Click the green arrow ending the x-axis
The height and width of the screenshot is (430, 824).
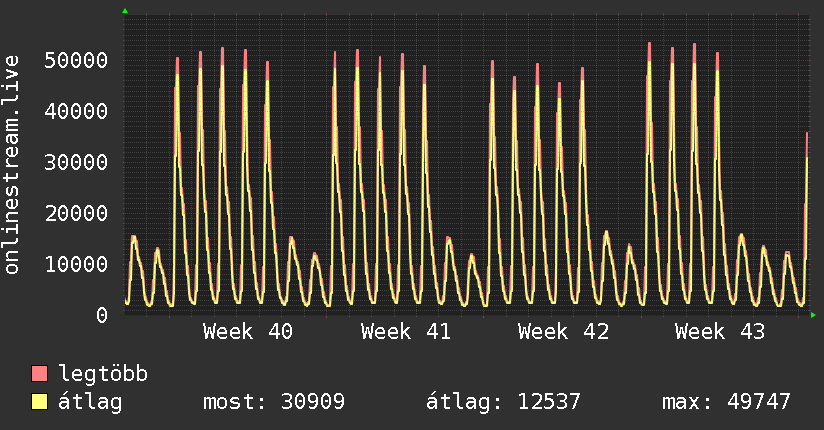tap(813, 315)
